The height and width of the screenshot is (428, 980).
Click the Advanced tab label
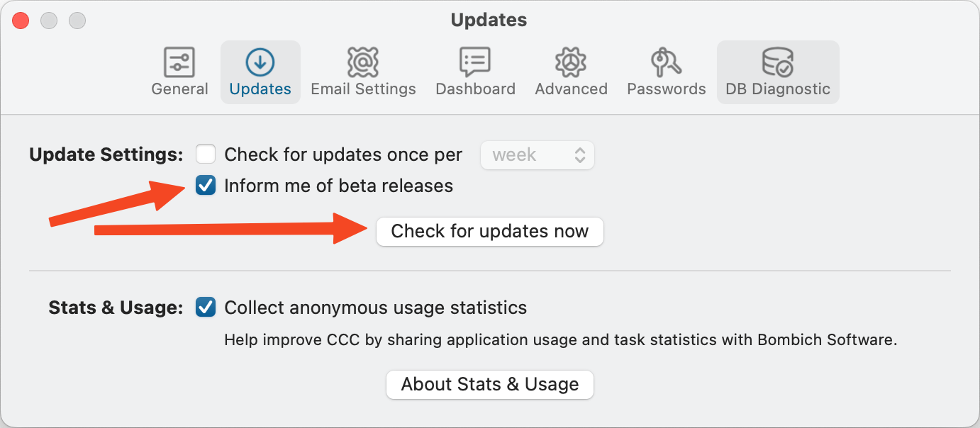coord(571,89)
